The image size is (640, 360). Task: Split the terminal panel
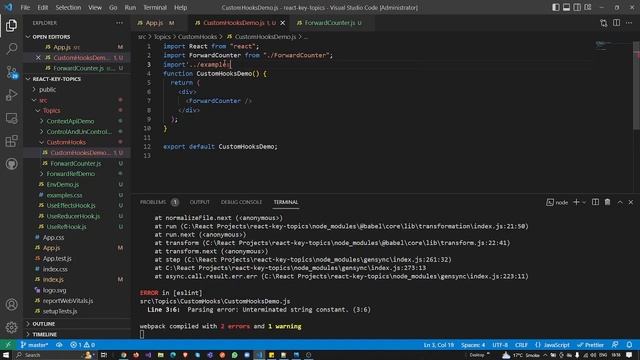[596, 202]
